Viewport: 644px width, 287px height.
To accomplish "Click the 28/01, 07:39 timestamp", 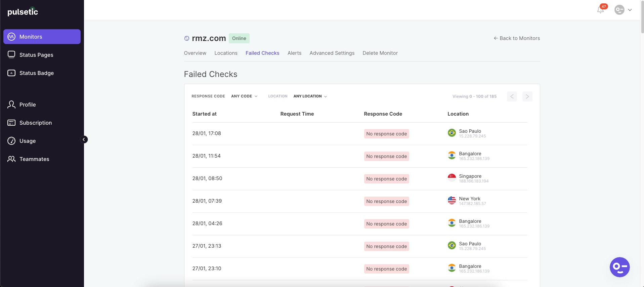I will pos(207,201).
